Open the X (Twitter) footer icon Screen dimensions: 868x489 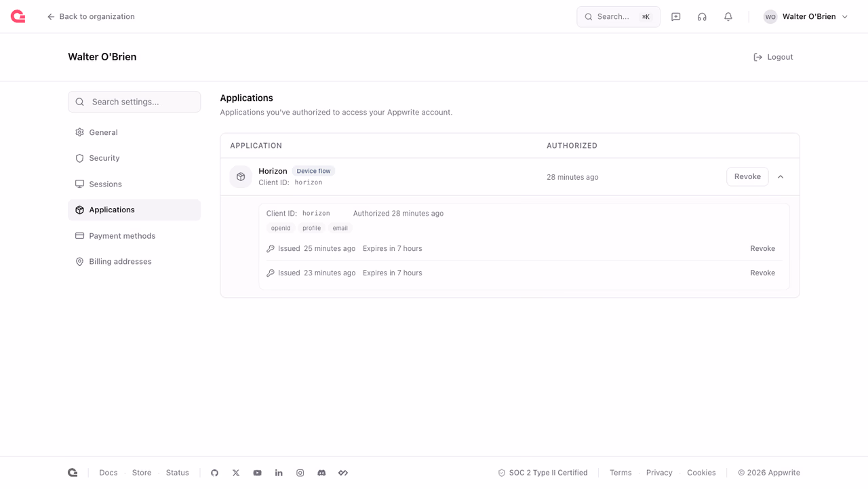click(x=236, y=473)
